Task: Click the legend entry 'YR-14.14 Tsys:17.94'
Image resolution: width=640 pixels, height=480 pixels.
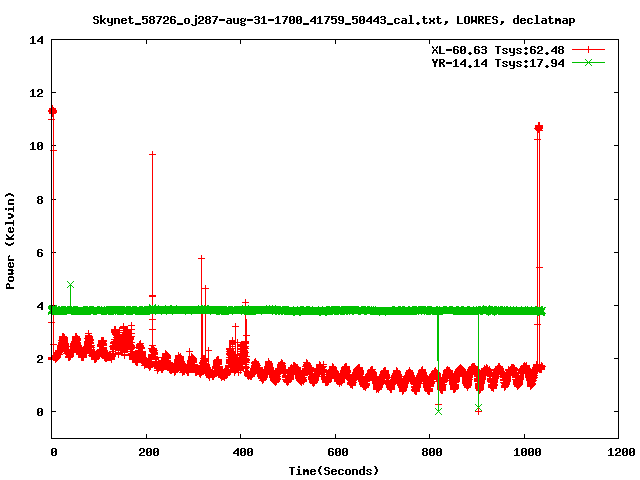Action: point(498,63)
